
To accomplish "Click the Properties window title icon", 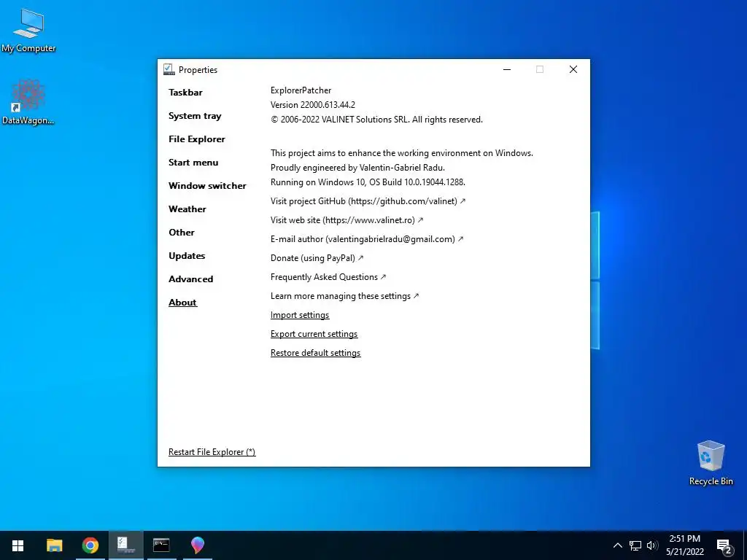I will click(169, 69).
